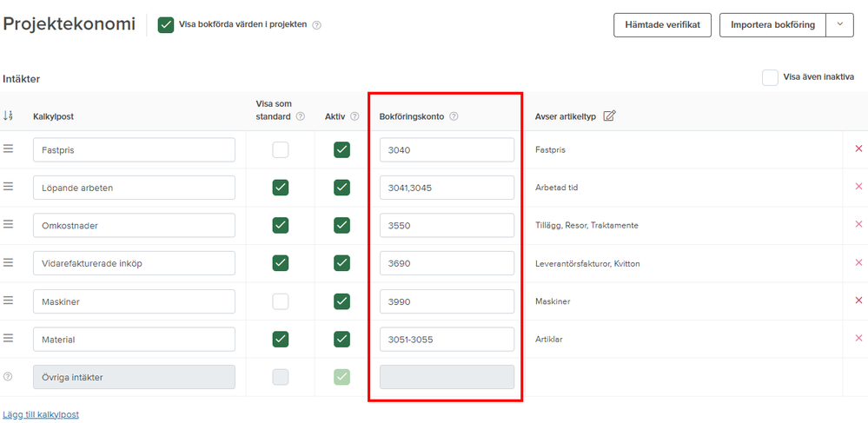Uncheck Aktiv checkbox for Löpande arbeten
Viewport: 868px width, 423px height.
click(x=341, y=188)
